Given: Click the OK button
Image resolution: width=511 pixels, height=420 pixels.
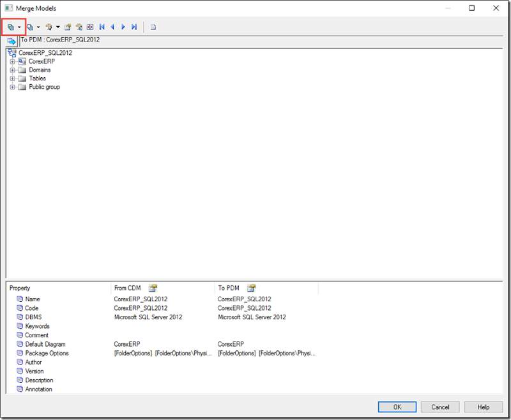Looking at the screenshot, I should [397, 407].
